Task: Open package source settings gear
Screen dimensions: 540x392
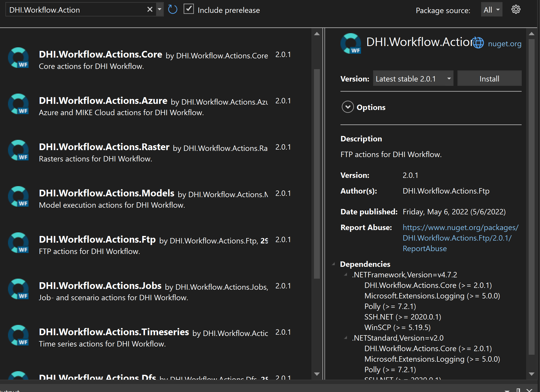Action: point(516,10)
